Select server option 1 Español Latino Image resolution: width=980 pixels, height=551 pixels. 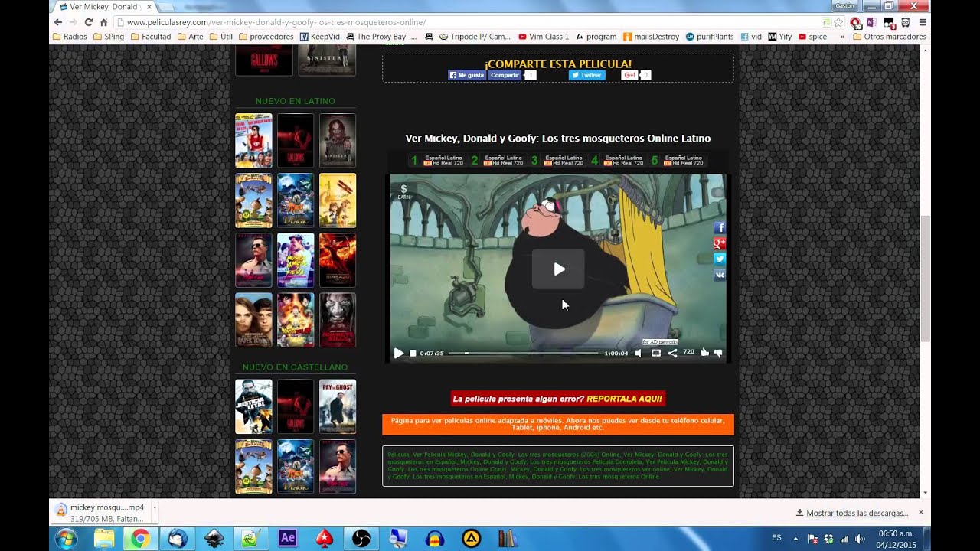click(437, 161)
